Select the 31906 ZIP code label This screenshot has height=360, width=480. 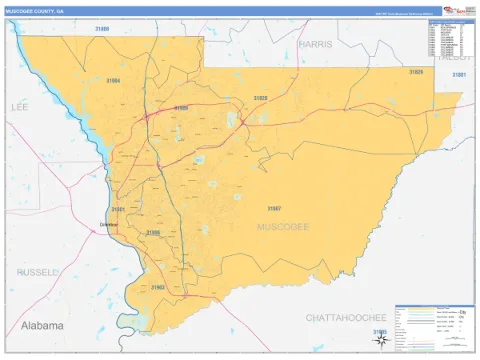click(153, 233)
